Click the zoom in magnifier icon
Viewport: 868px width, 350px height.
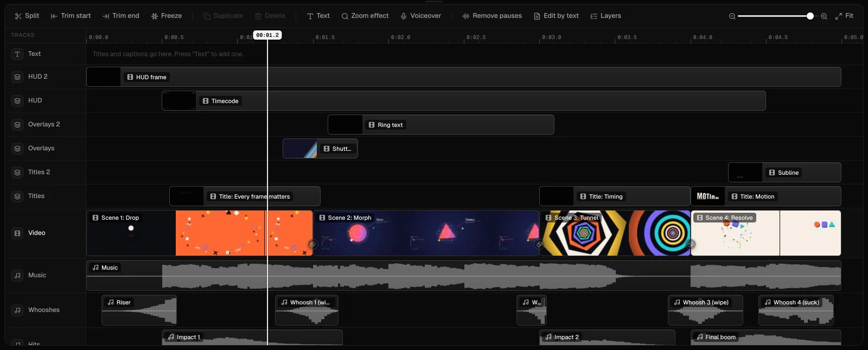(824, 16)
